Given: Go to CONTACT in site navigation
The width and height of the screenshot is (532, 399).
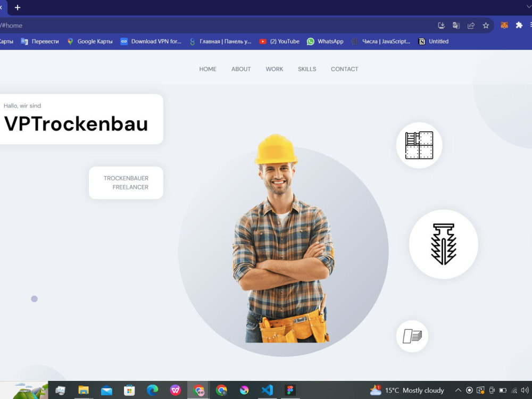Looking at the screenshot, I should tap(344, 69).
